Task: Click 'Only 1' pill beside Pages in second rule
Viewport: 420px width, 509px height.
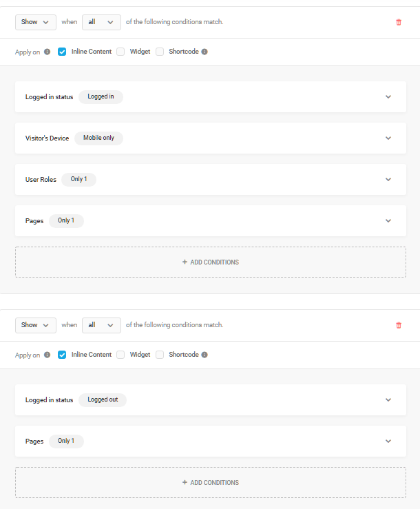Action: (x=66, y=441)
